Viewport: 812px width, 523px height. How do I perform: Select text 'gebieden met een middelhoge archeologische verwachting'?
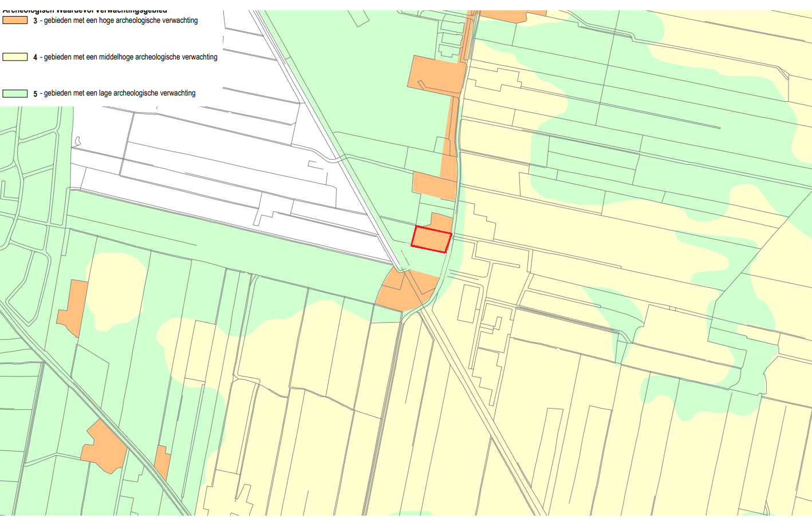point(131,57)
